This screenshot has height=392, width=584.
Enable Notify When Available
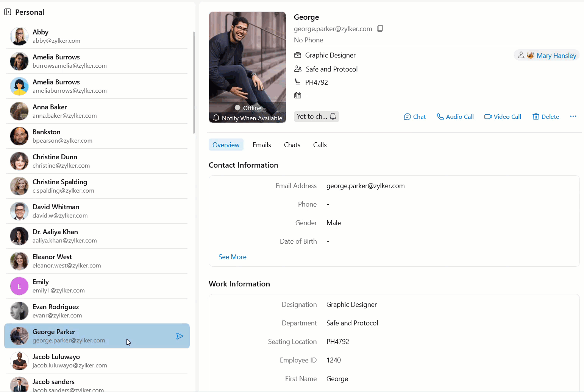click(248, 118)
